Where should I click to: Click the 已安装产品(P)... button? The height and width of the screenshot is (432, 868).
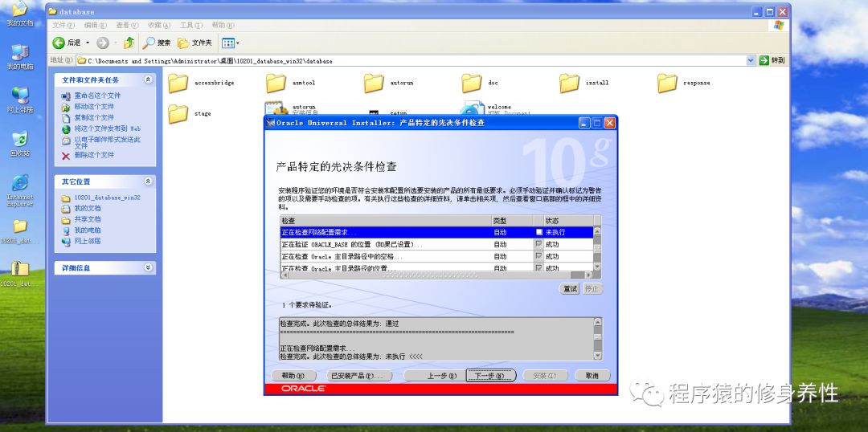(358, 376)
